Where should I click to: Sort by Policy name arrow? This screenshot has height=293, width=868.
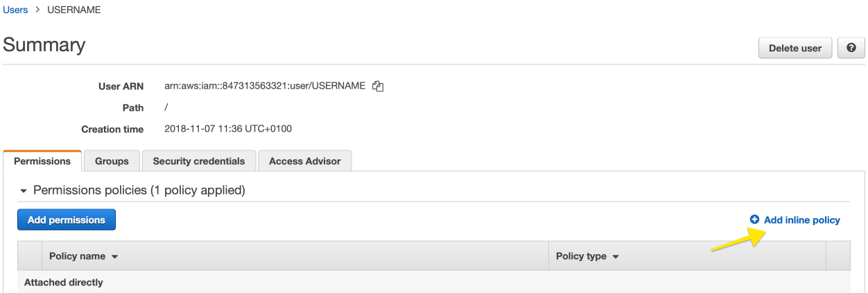115,257
